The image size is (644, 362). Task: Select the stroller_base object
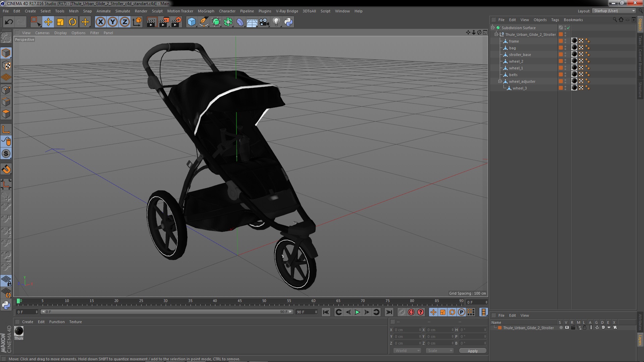pyautogui.click(x=520, y=55)
